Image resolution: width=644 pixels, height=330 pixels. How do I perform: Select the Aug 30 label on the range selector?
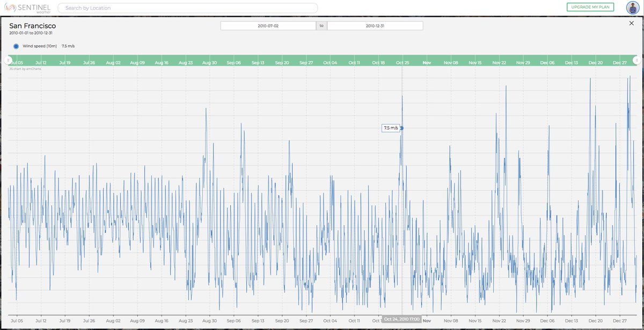pos(209,62)
